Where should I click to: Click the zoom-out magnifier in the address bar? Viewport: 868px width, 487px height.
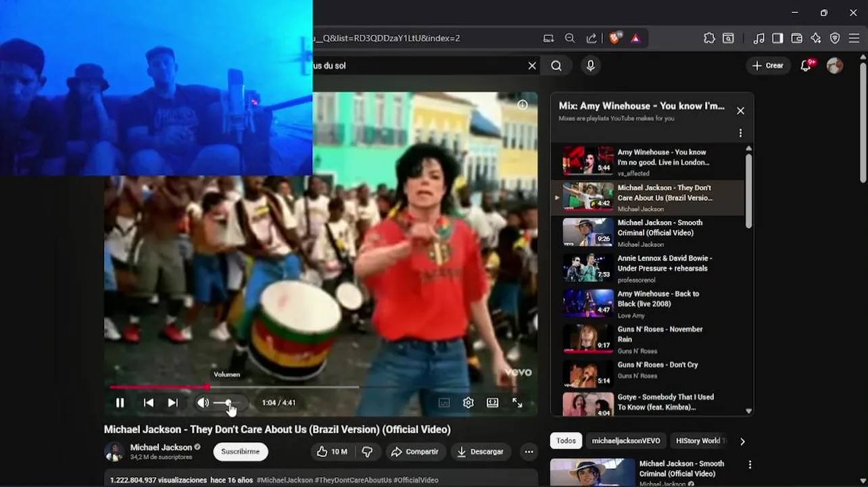tap(570, 39)
